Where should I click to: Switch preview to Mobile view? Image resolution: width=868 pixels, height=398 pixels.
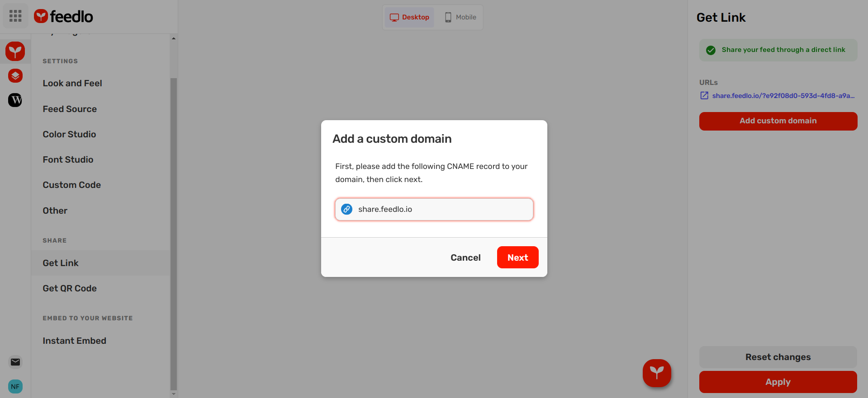click(x=460, y=17)
